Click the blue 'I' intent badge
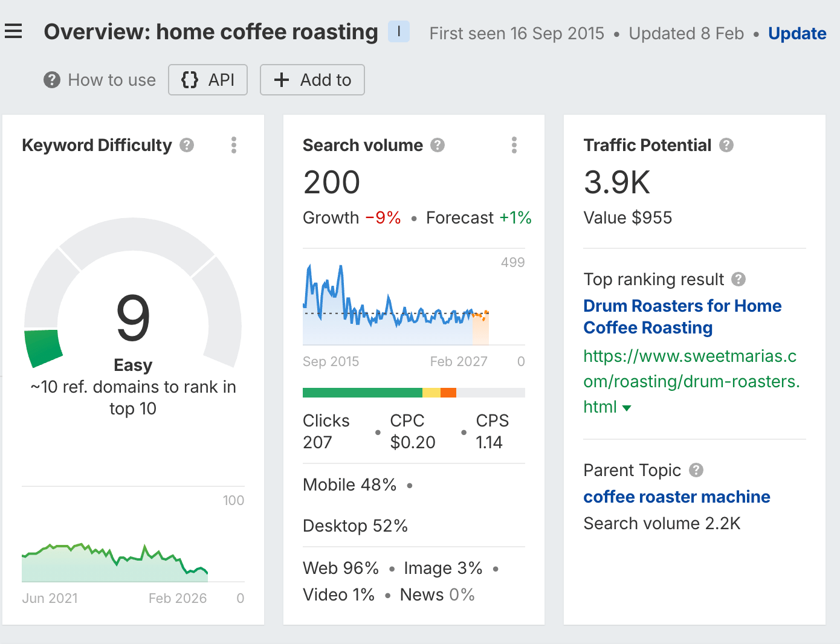The image size is (840, 644). (x=399, y=31)
